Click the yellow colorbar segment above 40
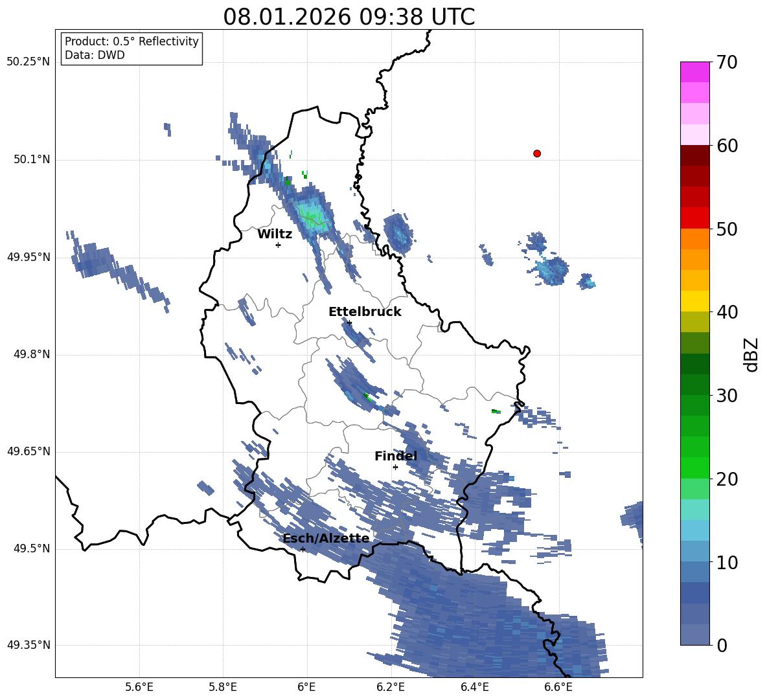767x700 pixels. [694, 301]
